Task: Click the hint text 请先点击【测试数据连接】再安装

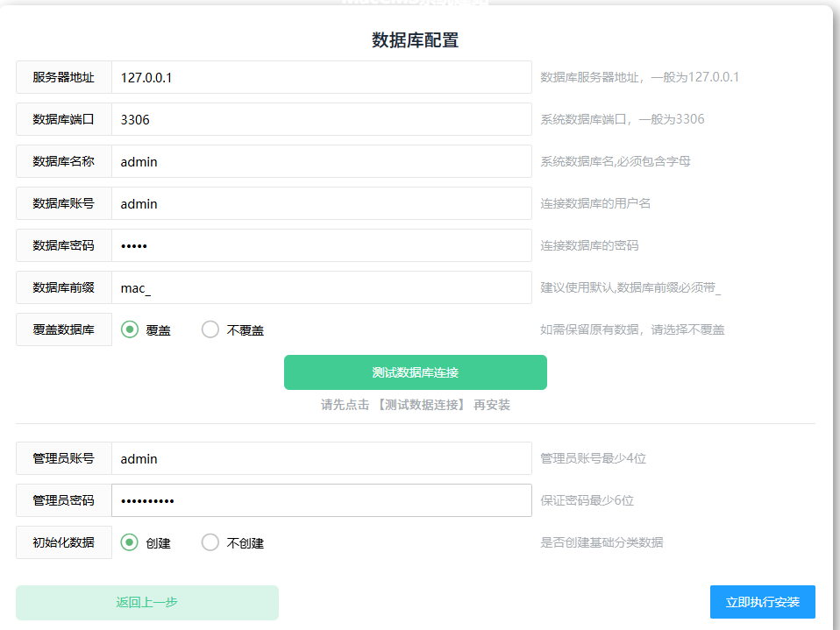Action: click(415, 405)
